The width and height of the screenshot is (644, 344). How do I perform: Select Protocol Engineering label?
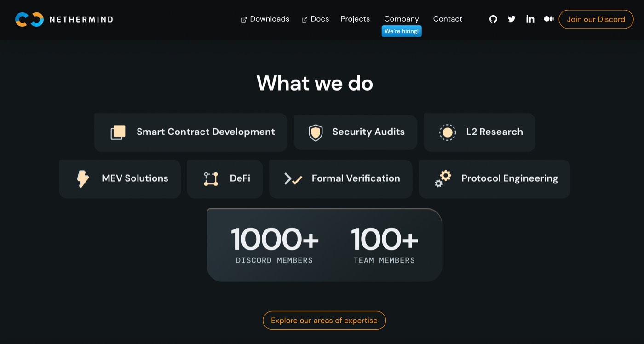[510, 178]
